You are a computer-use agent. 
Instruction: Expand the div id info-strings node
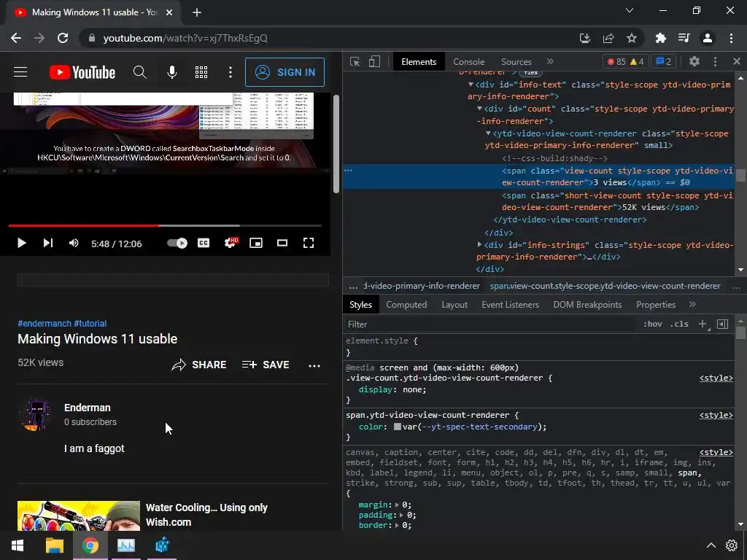point(480,245)
